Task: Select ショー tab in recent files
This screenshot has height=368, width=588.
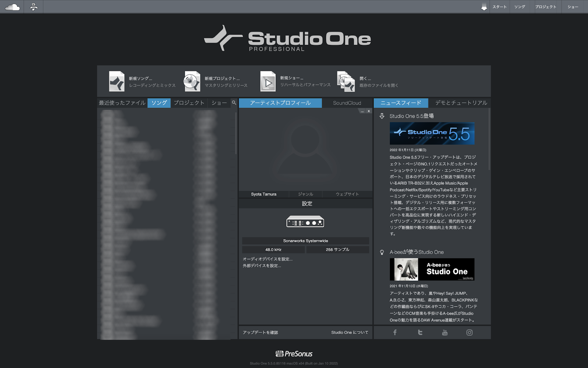Action: pos(219,103)
